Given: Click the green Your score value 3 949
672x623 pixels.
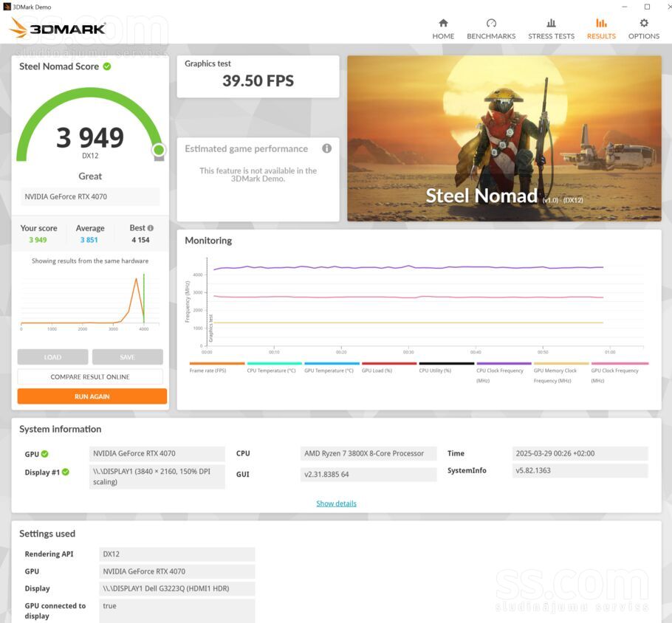Looking at the screenshot, I should 38,240.
